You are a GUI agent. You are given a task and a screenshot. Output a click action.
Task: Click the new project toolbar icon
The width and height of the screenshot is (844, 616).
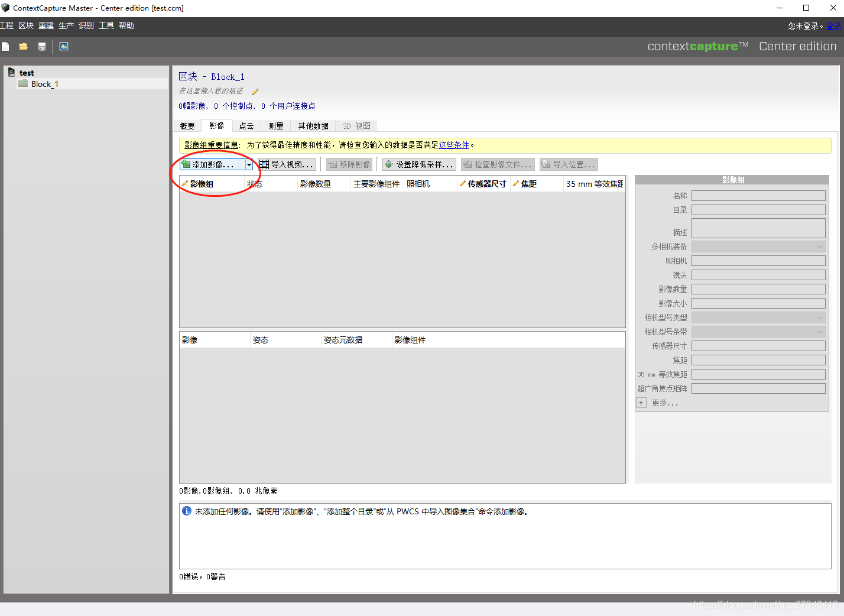pos(5,47)
